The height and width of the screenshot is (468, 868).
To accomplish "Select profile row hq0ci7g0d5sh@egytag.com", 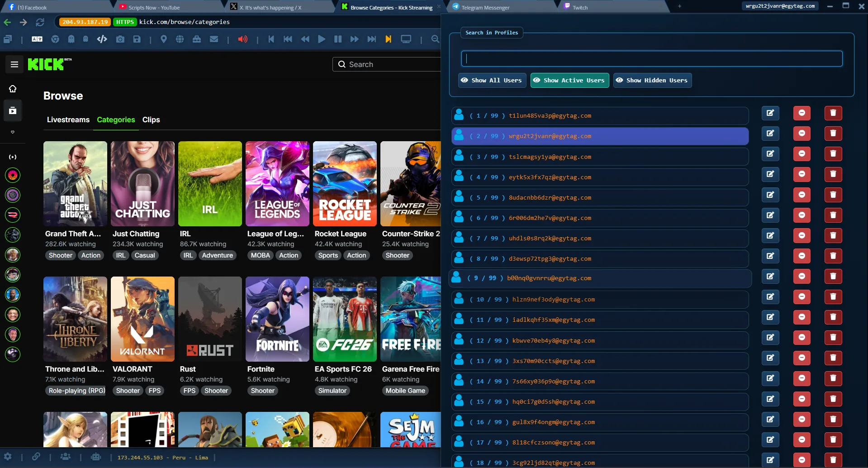I will 600,402.
